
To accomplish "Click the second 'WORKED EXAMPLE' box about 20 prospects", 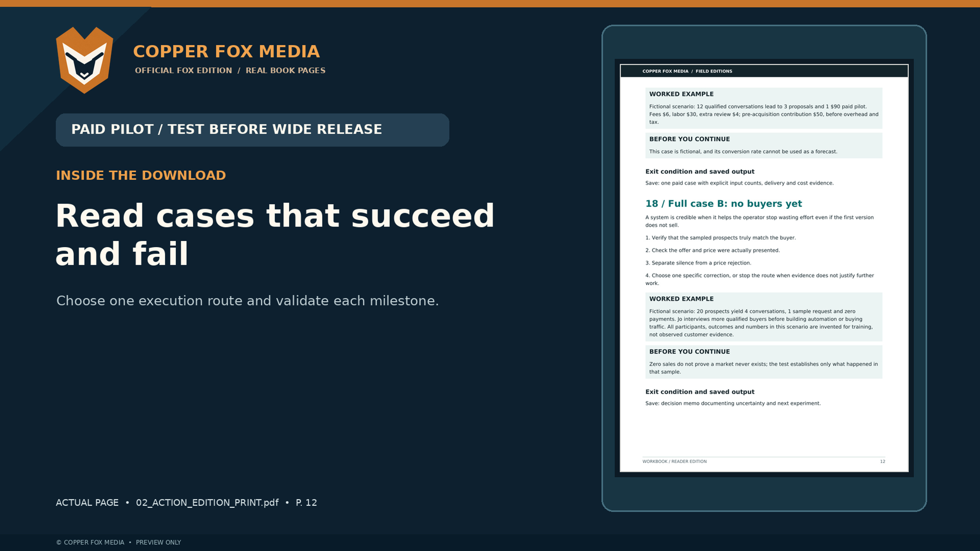I will [764, 317].
